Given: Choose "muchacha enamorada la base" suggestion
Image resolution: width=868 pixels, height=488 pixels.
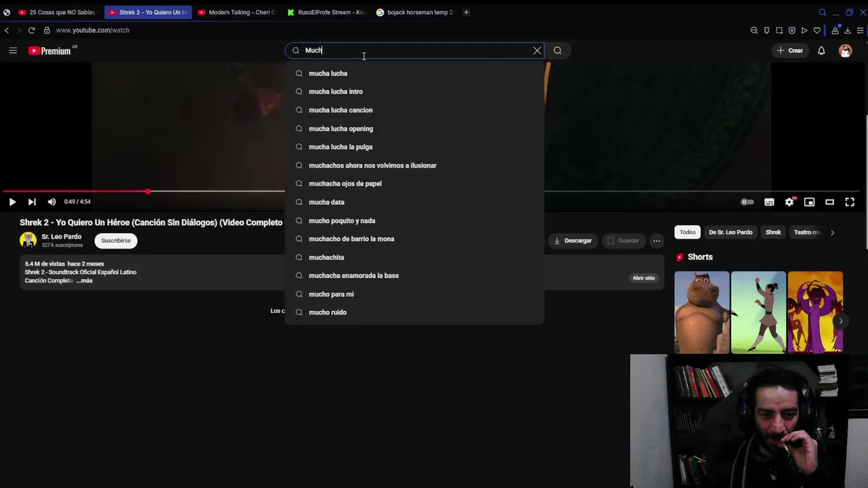Looking at the screenshot, I should (414, 276).
